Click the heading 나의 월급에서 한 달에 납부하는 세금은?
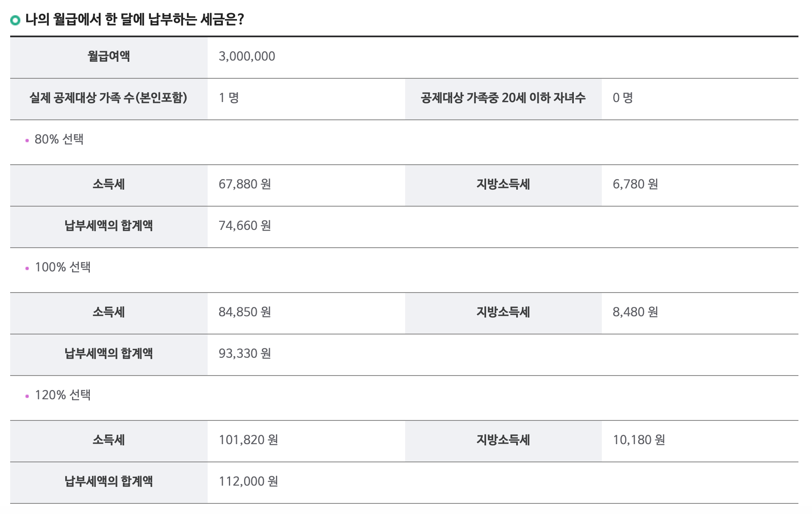The image size is (812, 514). tap(135, 19)
